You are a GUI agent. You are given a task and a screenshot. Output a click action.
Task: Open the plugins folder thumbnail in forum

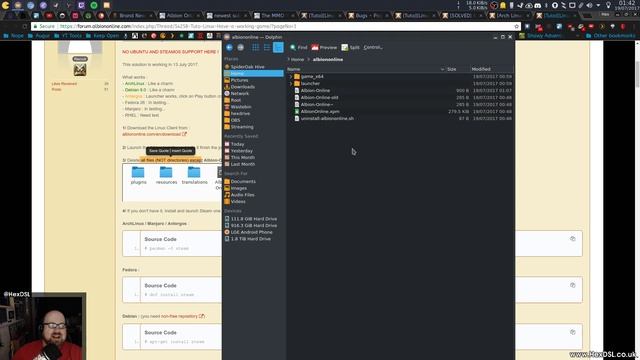[x=138, y=176]
